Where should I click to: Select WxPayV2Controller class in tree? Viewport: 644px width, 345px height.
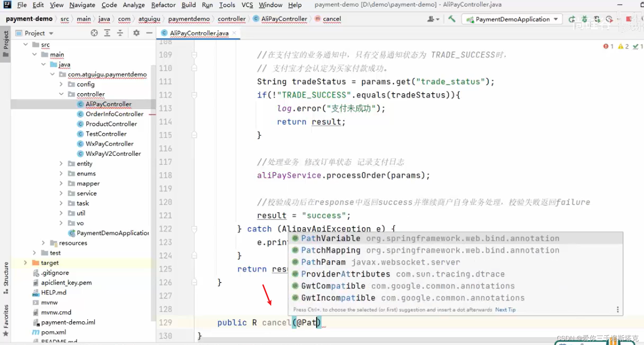113,153
